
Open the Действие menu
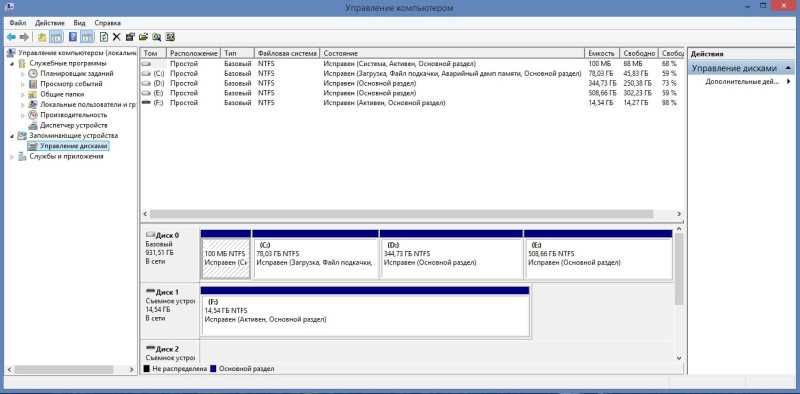tap(50, 23)
